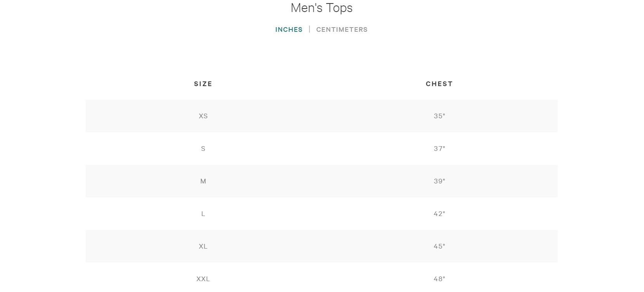Screen dimensions: 644x292
Task: Switch to INCHES units
Action: (x=289, y=29)
